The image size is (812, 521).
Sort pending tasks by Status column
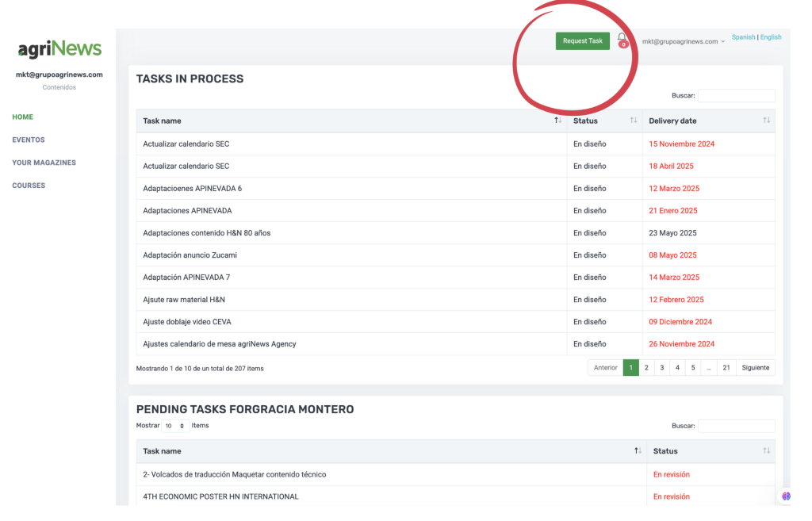click(766, 450)
